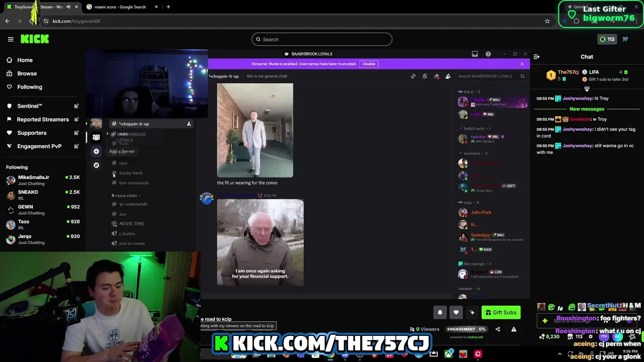Image resolution: width=644 pixels, height=362 pixels.
Task: Join join to create voice channel
Action: 132,243
